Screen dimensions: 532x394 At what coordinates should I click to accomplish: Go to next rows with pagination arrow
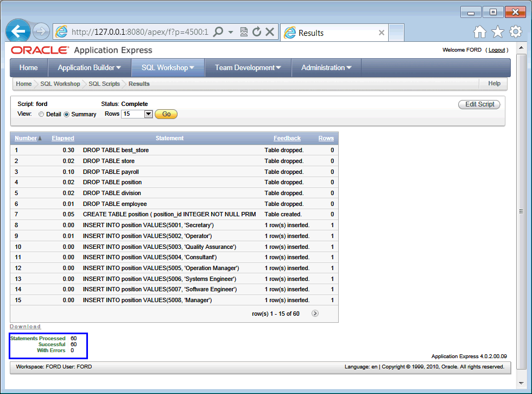point(315,314)
